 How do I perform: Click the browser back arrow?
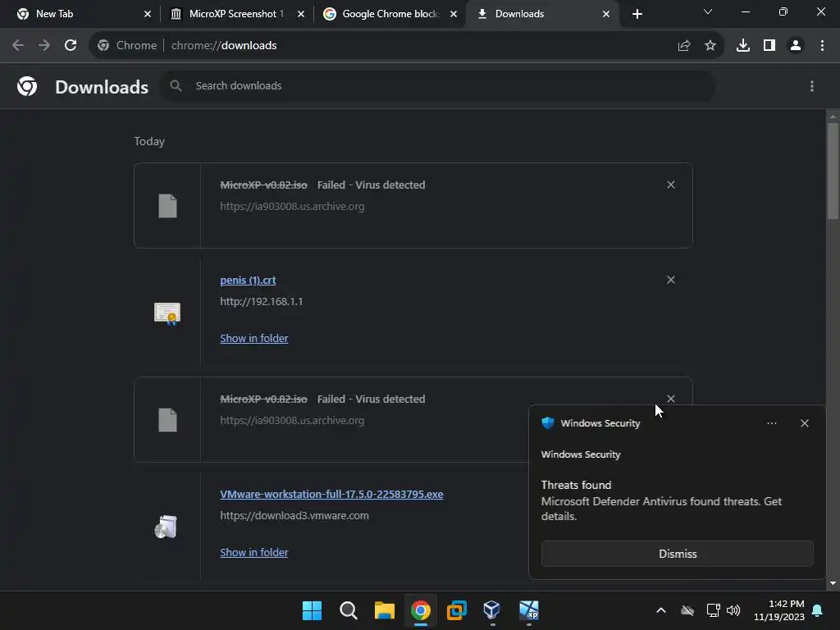pos(18,46)
